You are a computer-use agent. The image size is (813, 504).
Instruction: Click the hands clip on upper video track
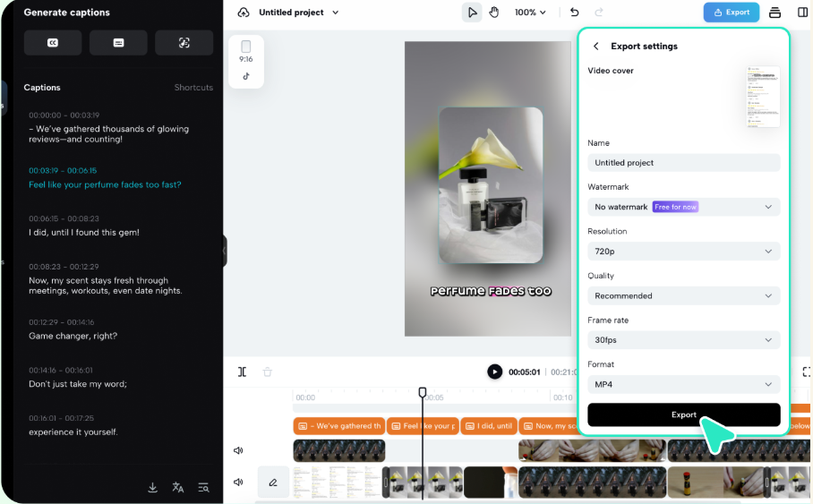[x=592, y=450]
